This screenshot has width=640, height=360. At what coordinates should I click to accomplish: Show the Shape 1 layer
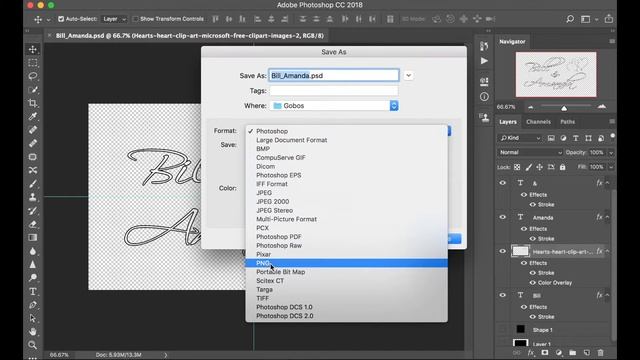click(502, 329)
